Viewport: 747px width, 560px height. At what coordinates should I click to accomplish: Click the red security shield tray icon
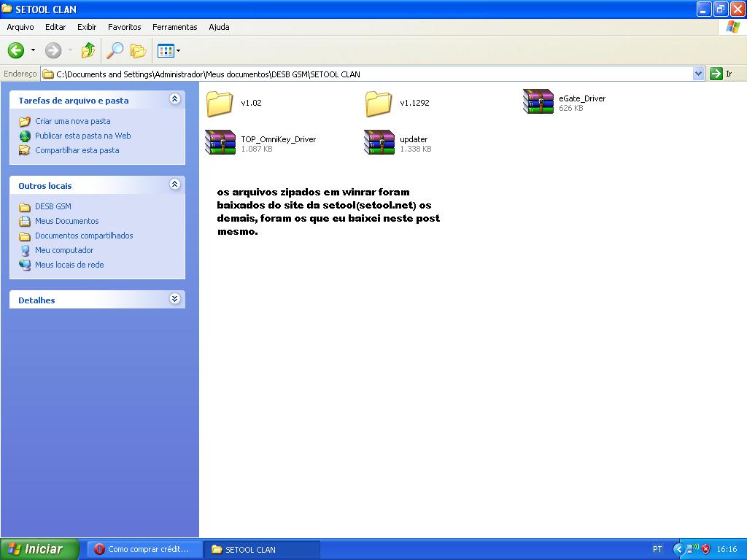pos(706,549)
